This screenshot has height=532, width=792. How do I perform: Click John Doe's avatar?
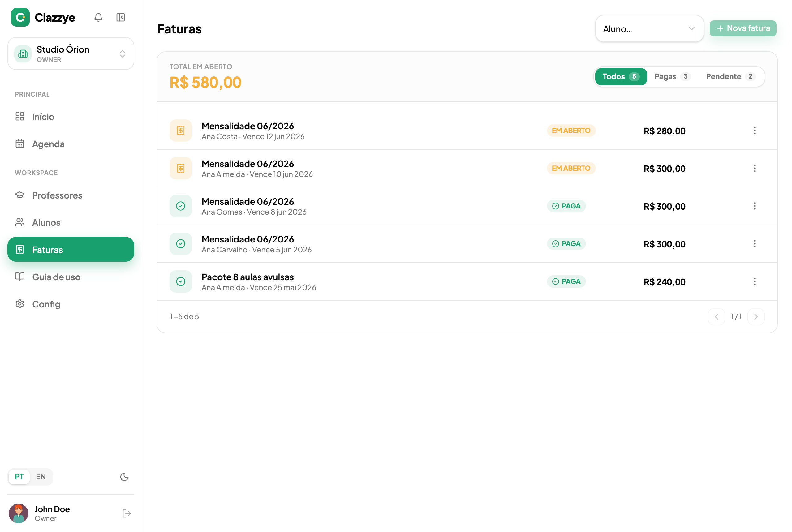pyautogui.click(x=18, y=513)
